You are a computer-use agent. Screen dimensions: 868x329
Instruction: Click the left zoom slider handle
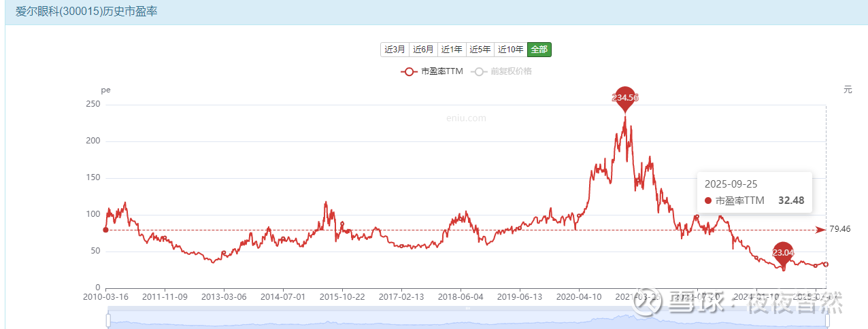click(x=107, y=319)
